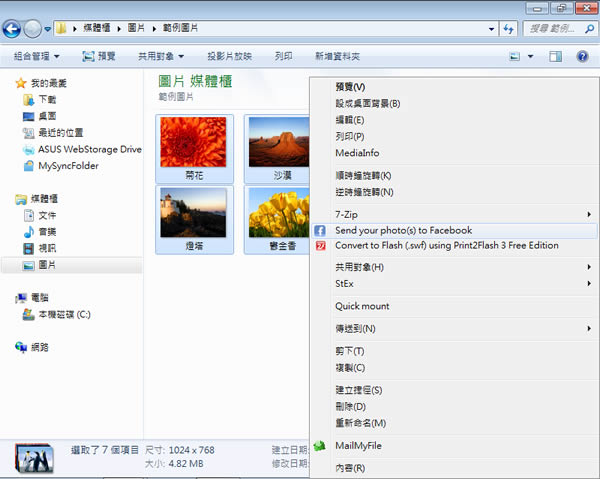Open MySyncFolder in the favorites list
Viewport: 600px width, 479px height.
point(68,166)
